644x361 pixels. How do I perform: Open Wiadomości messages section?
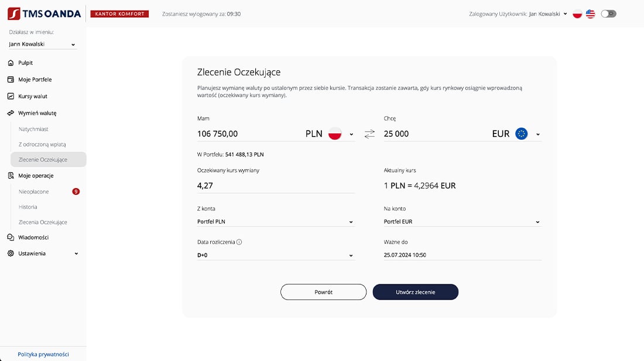coord(33,238)
